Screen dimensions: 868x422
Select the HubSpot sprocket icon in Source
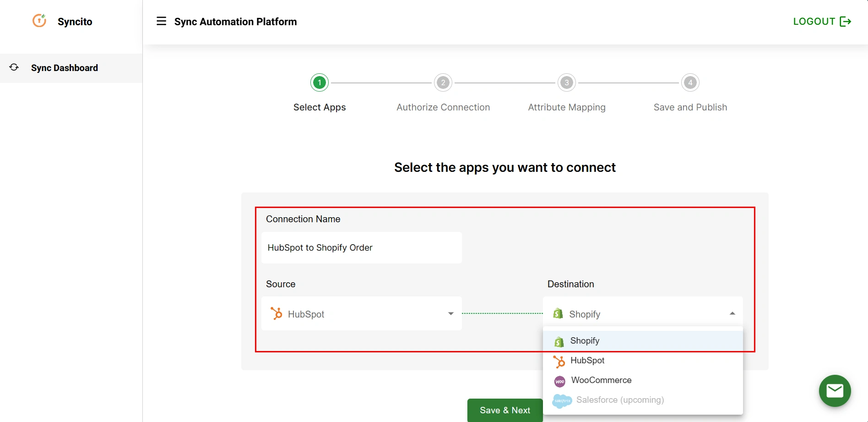[x=277, y=313]
